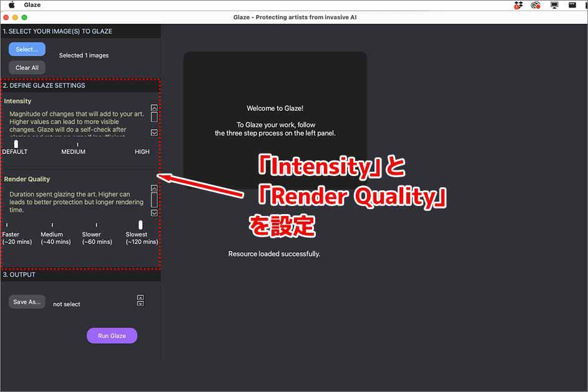The width and height of the screenshot is (588, 392).
Task: Click the 'Render Quality' label
Action: 27,179
